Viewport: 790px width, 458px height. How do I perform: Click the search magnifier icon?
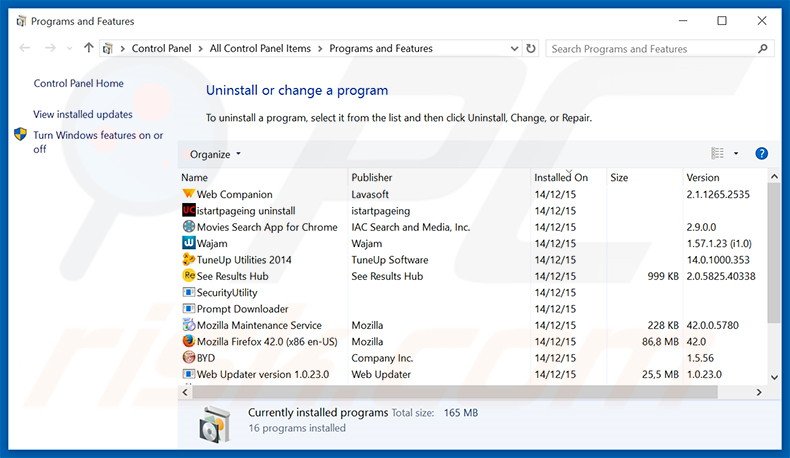[763, 49]
